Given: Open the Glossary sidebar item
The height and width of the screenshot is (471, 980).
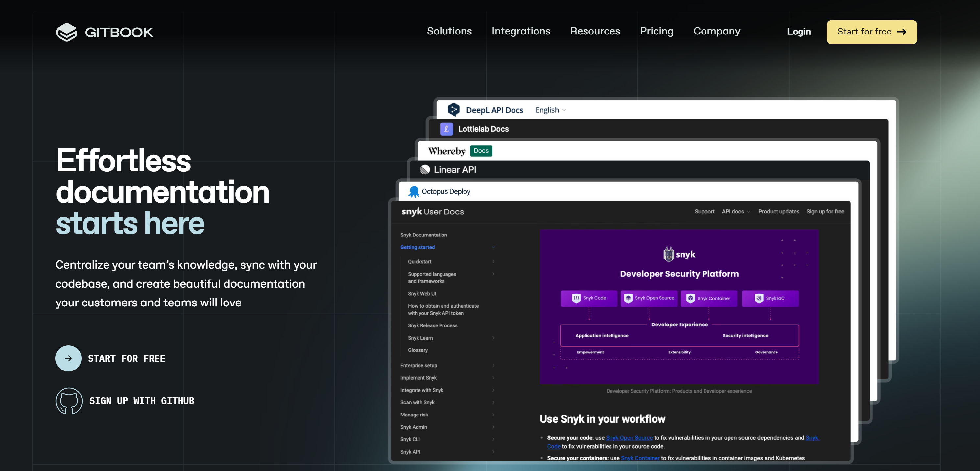Looking at the screenshot, I should click(x=418, y=350).
